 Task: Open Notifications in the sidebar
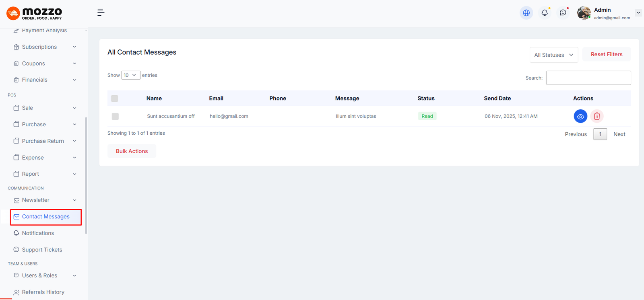(x=38, y=233)
